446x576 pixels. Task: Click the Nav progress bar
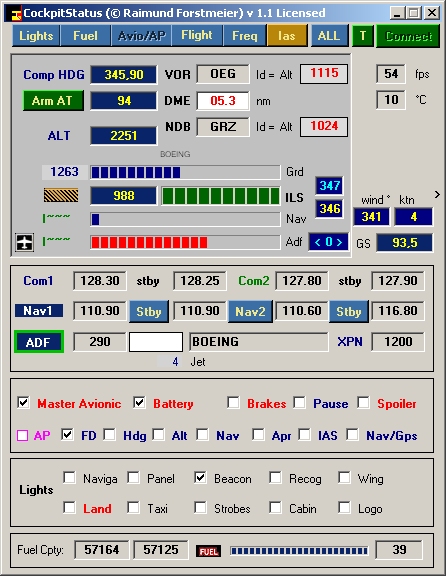(185, 219)
